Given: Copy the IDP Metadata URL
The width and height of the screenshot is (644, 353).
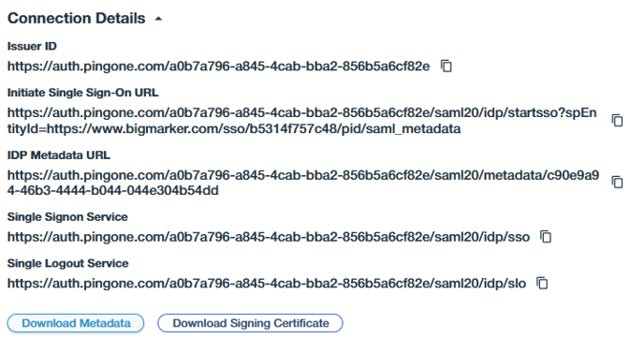Looking at the screenshot, I should [617, 182].
